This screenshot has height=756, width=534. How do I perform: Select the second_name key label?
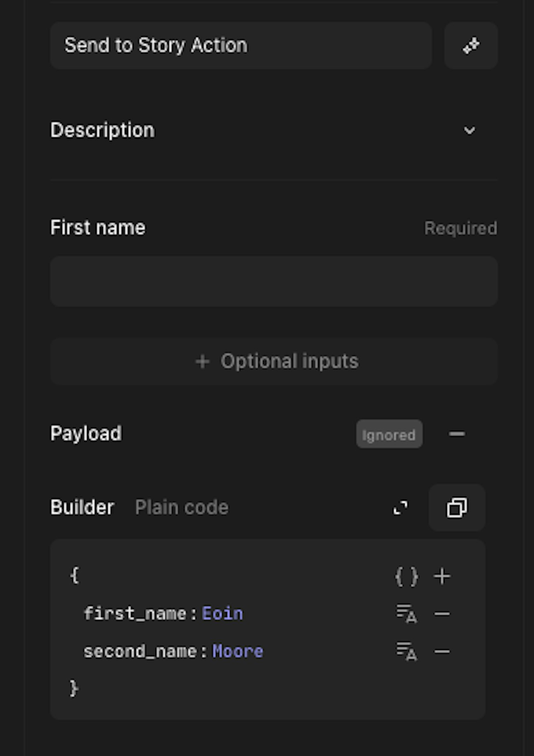(x=140, y=652)
